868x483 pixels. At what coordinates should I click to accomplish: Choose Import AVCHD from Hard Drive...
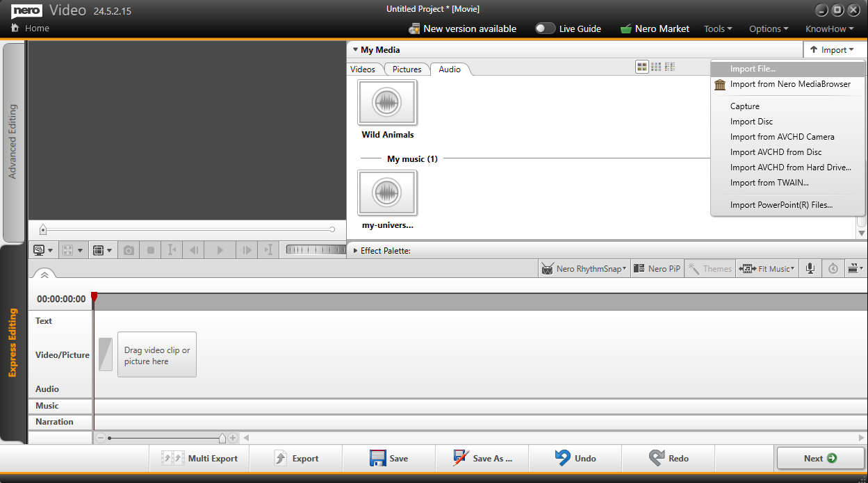point(788,167)
